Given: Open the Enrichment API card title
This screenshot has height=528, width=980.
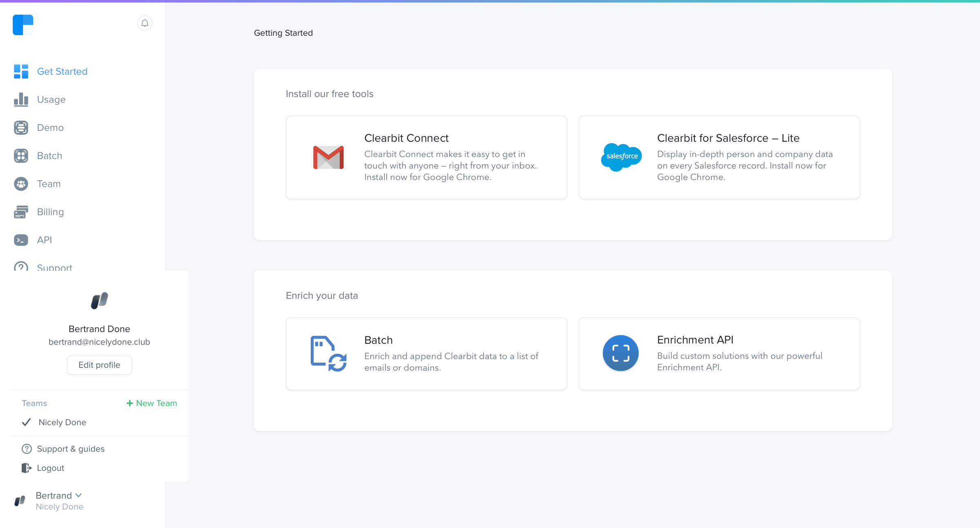Looking at the screenshot, I should tap(695, 340).
